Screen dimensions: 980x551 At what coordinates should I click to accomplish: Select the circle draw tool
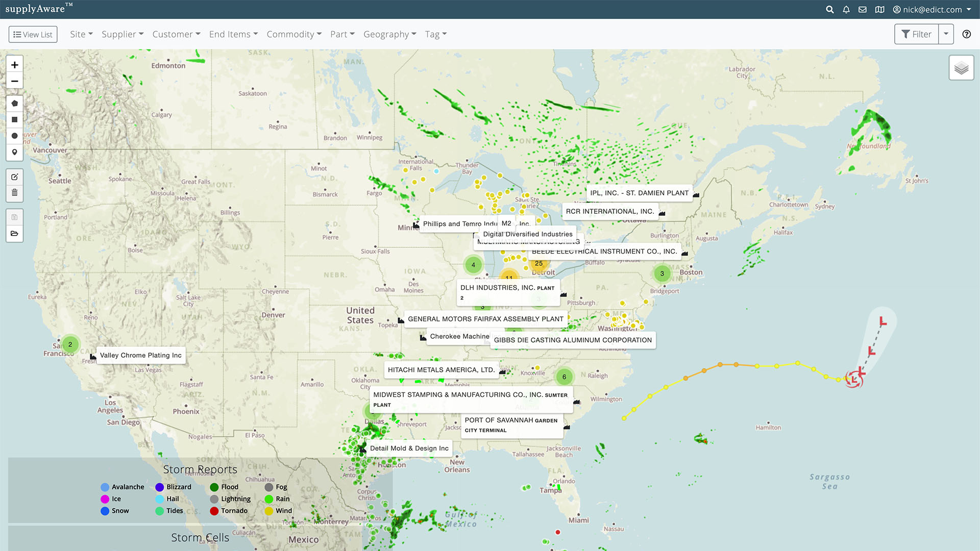click(14, 136)
